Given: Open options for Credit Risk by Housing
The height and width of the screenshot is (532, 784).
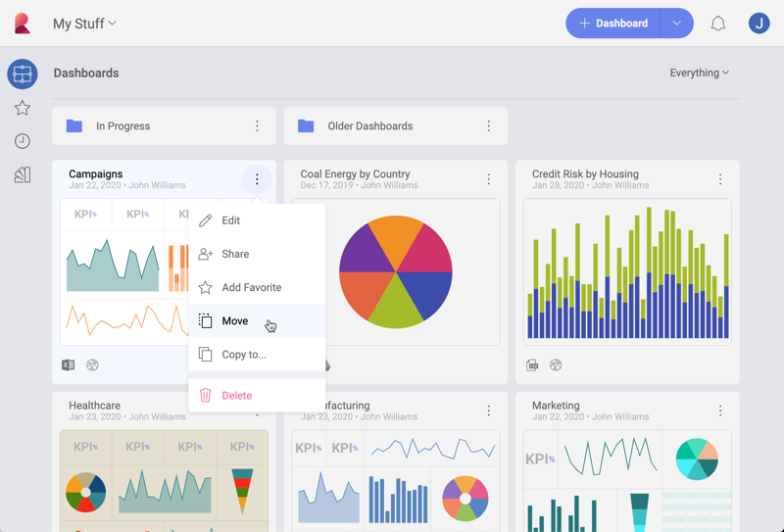Looking at the screenshot, I should (720, 179).
